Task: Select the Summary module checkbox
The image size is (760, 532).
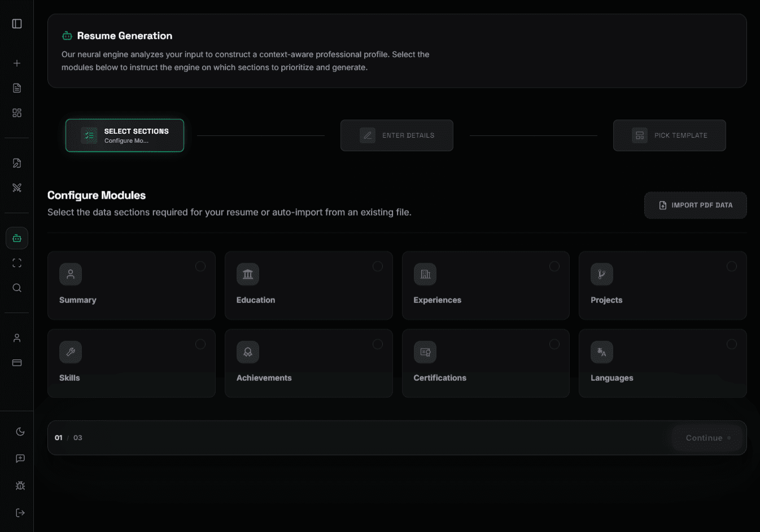Action: [x=200, y=266]
